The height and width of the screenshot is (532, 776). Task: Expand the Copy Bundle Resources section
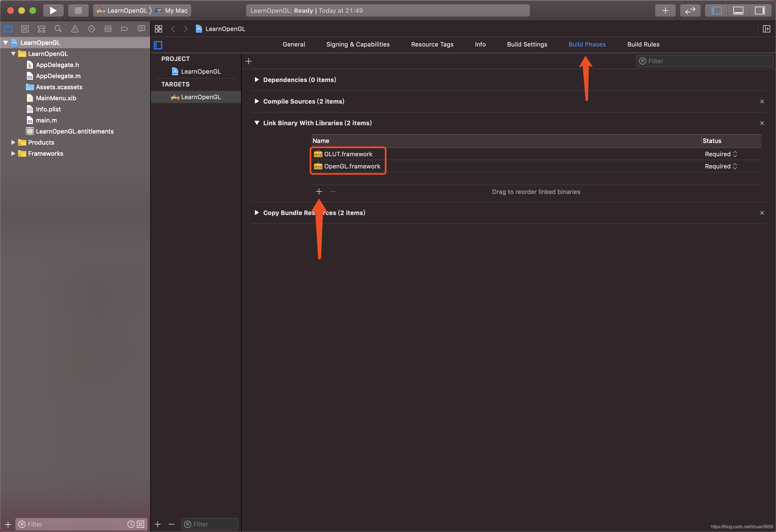coord(256,213)
